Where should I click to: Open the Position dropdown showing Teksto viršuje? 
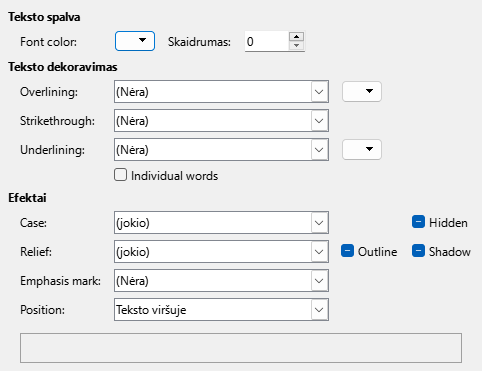coord(221,310)
